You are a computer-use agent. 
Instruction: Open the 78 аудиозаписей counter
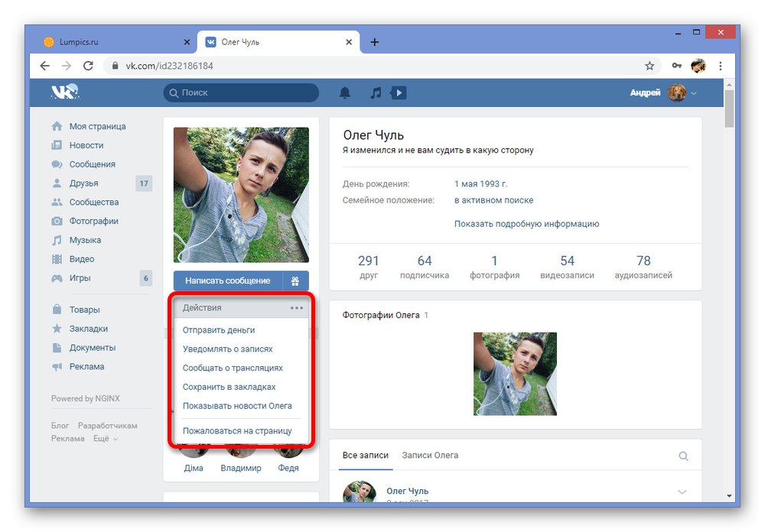(643, 268)
